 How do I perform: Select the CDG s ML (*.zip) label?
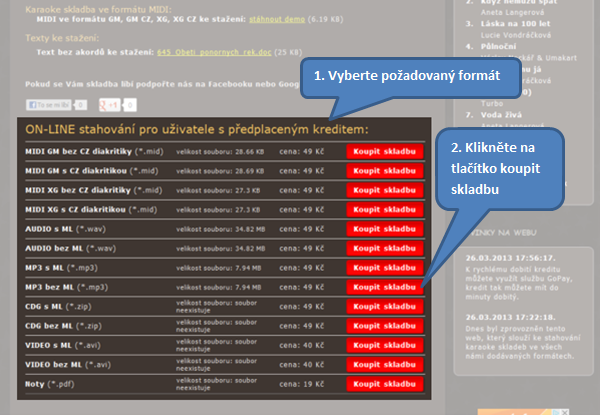[x=58, y=306]
